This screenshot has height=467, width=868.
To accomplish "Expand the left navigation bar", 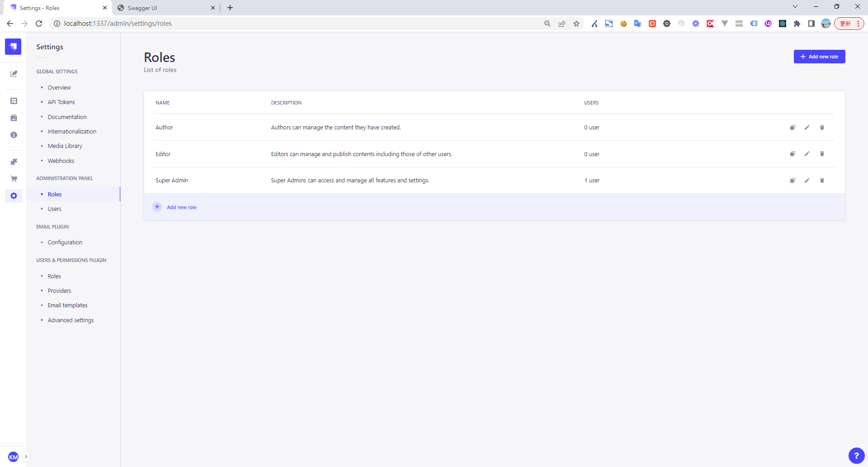I will coord(26,457).
